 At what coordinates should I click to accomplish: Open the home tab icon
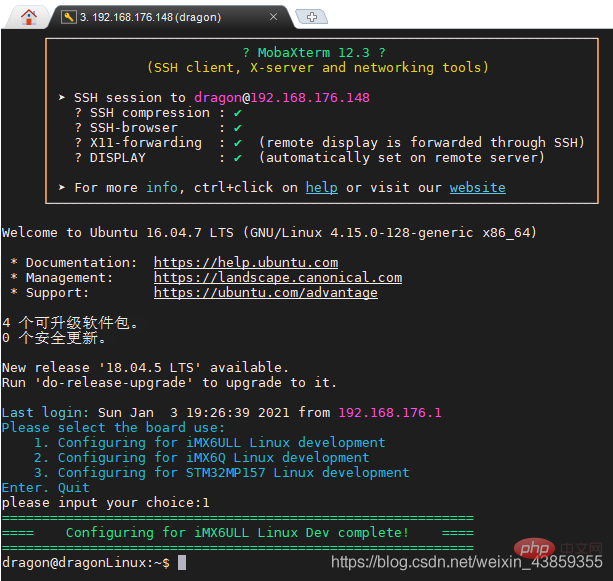coord(29,17)
